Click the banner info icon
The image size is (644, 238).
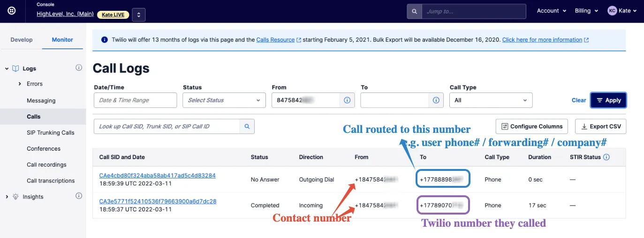pos(105,40)
